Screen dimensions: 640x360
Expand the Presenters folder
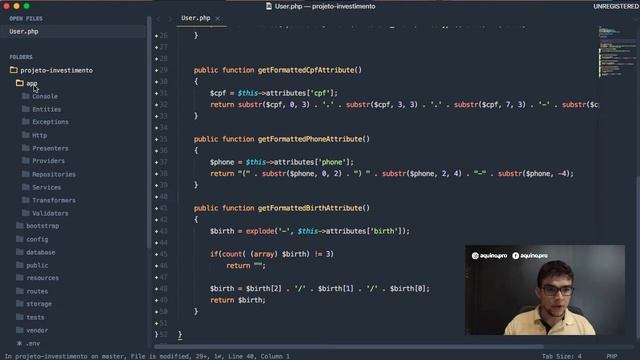pyautogui.click(x=50, y=149)
